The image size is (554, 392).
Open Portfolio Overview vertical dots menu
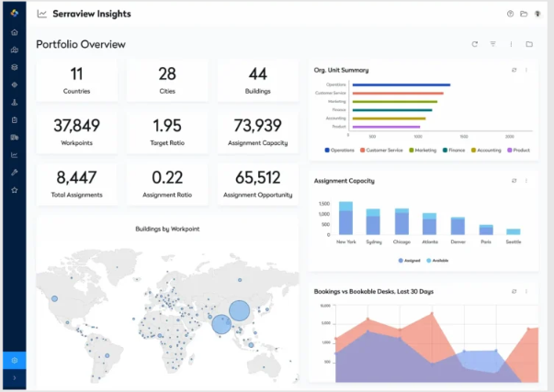pos(511,44)
